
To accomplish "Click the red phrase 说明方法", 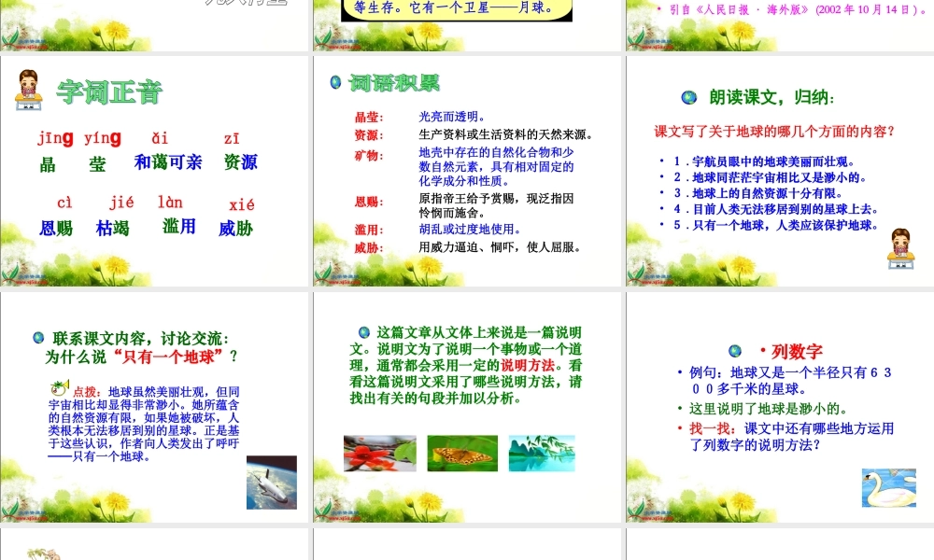I will coord(528,365).
